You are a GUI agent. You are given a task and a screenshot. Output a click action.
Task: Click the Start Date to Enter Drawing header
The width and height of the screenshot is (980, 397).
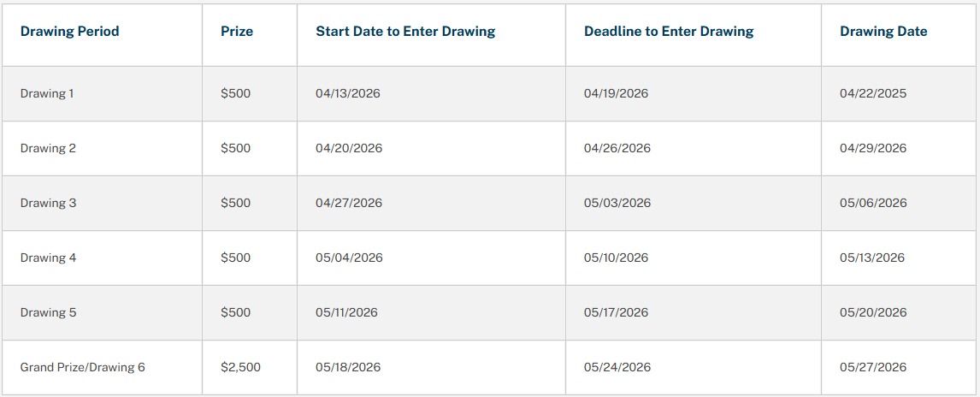pyautogui.click(x=405, y=32)
